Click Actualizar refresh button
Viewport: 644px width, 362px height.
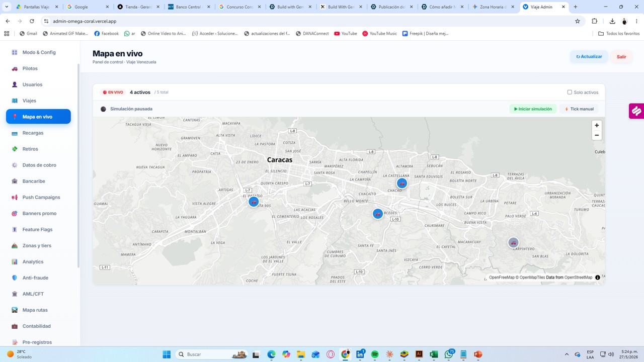click(589, 57)
